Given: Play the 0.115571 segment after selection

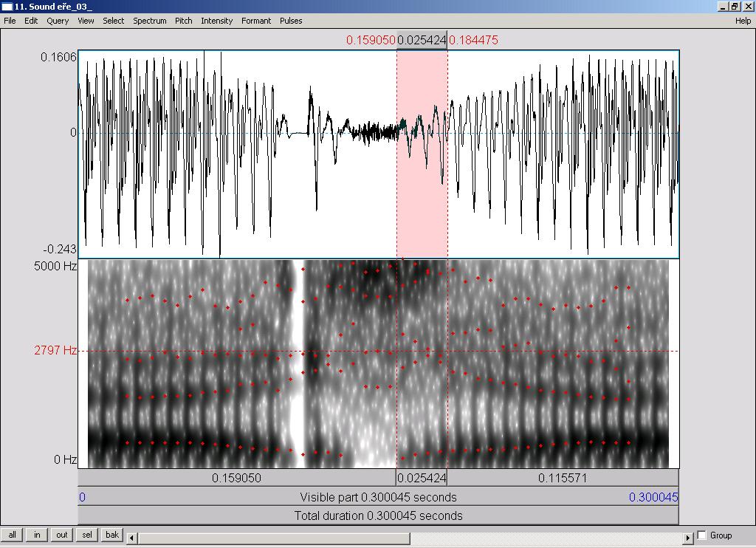Looking at the screenshot, I should (x=563, y=478).
